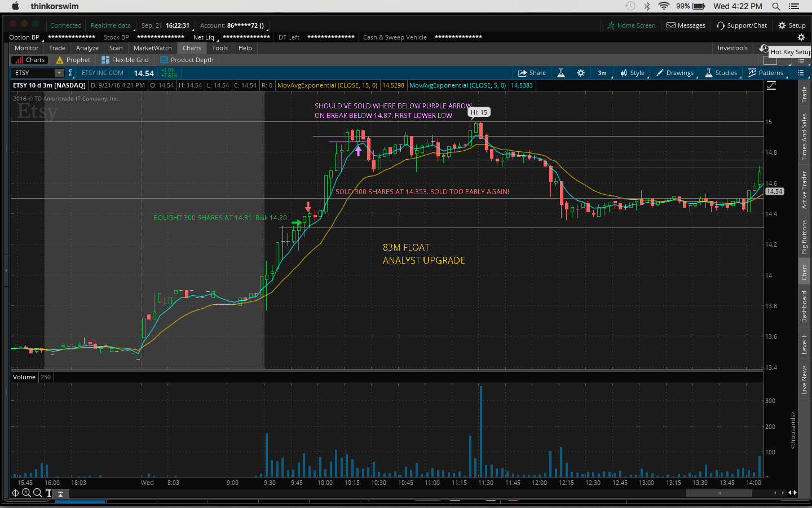
Task: Expand the ETSY symbol dropdown arrow
Action: click(59, 73)
